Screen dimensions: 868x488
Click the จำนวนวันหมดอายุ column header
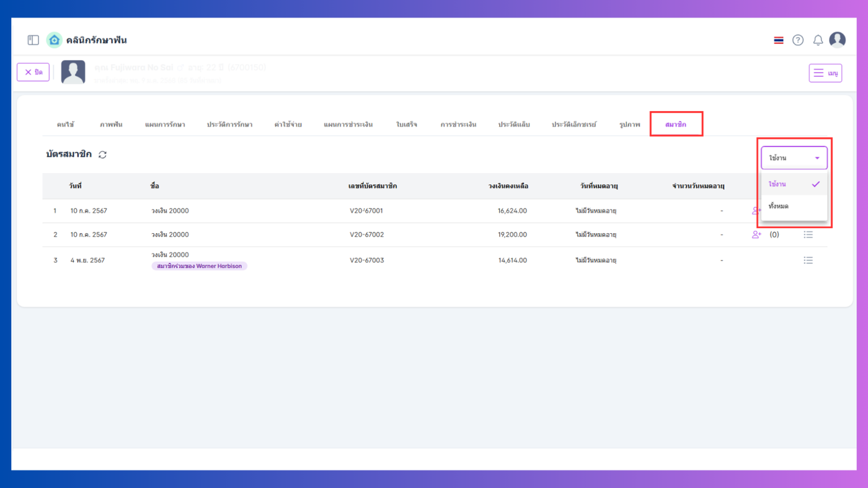click(x=698, y=186)
